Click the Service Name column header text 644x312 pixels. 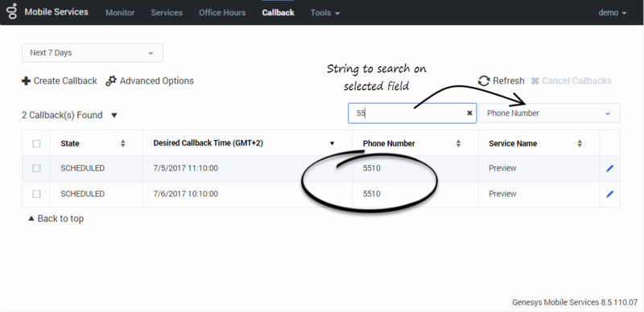(513, 144)
